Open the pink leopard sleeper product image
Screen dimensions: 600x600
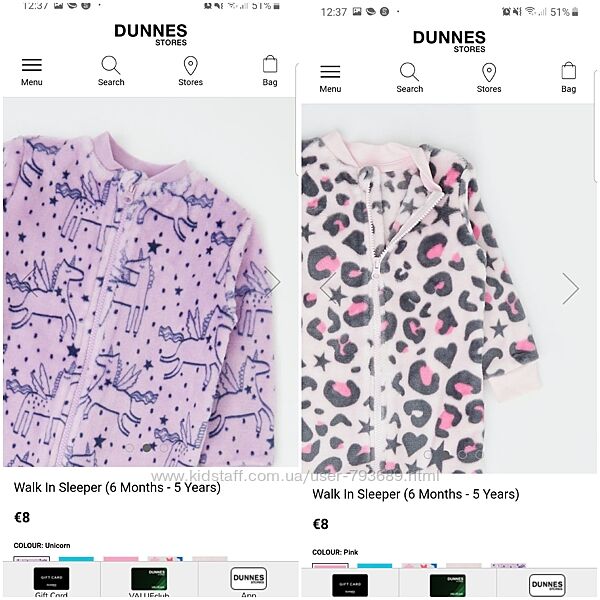click(449, 289)
